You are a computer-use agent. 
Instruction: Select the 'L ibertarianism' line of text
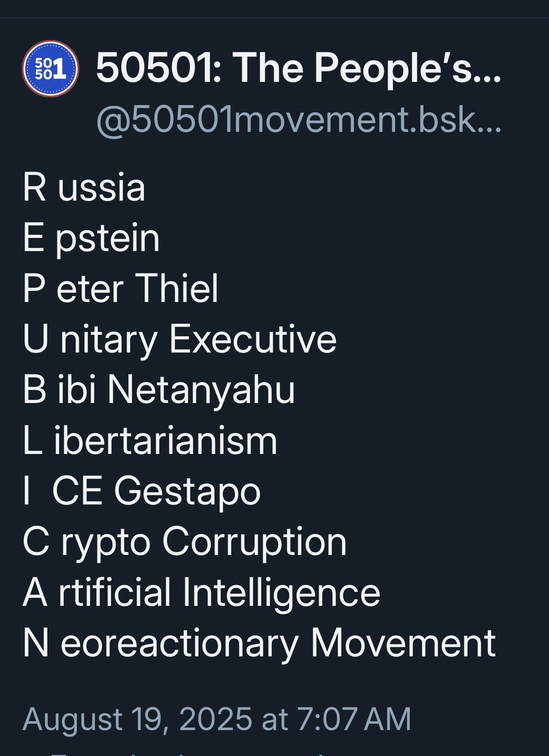[x=150, y=440]
